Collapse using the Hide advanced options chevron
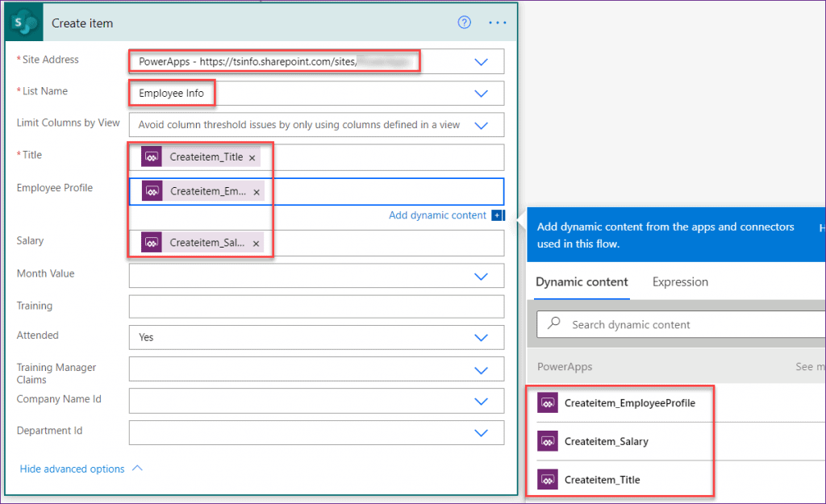Image resolution: width=826 pixels, height=504 pixels. pyautogui.click(x=137, y=469)
